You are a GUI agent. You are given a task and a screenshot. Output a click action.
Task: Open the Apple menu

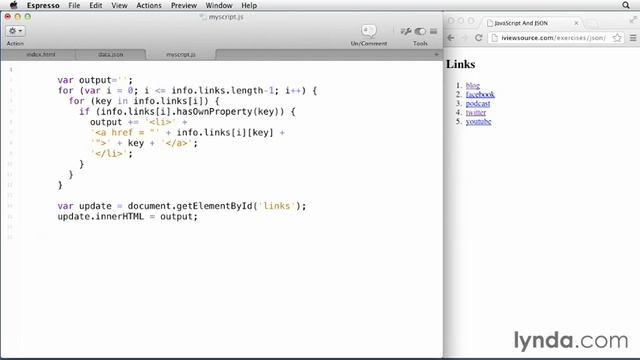(14, 5)
